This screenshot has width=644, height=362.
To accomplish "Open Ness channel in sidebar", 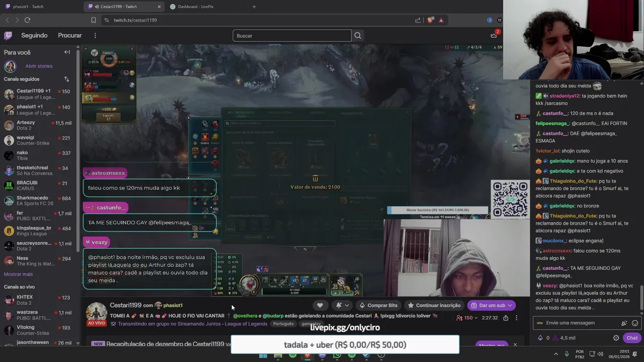I will (x=39, y=261).
